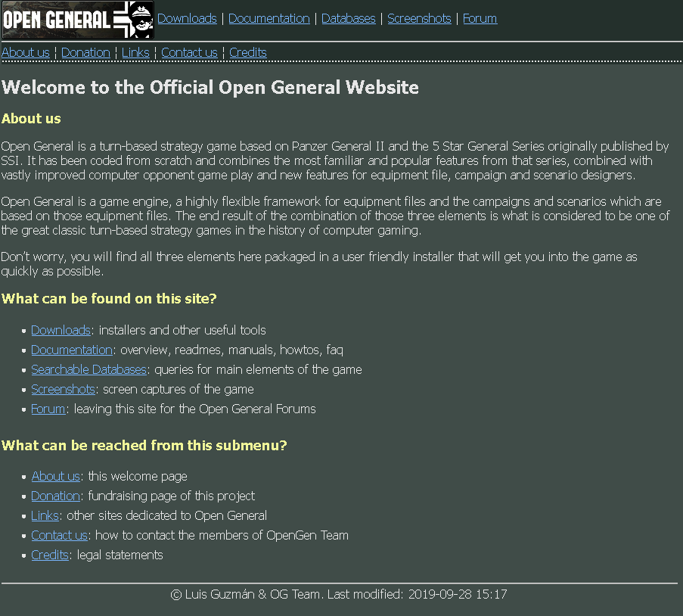Image resolution: width=683 pixels, height=616 pixels.
Task: Click the text 'other sites dedicated to Open General'
Action: point(167,515)
